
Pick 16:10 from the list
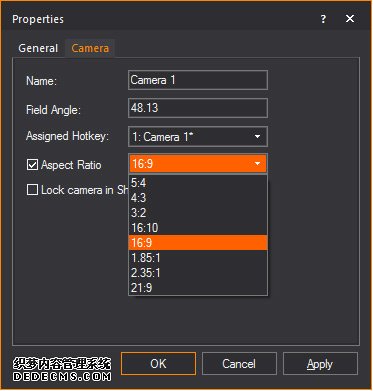198,228
